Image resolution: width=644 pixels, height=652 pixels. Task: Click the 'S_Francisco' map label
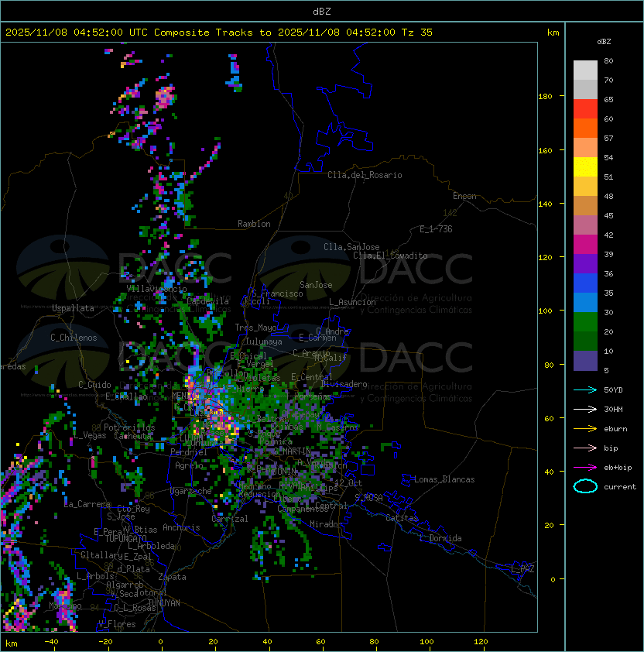[277, 293]
